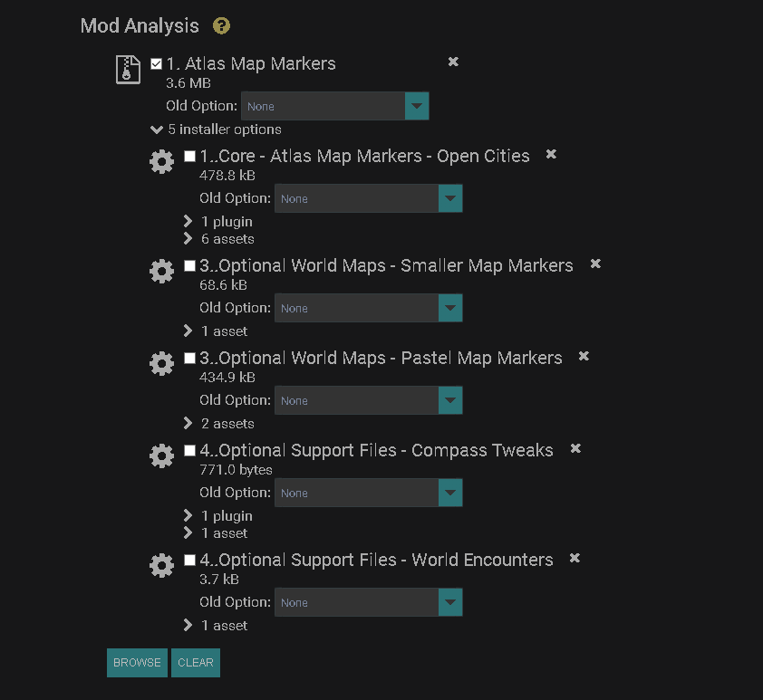Check the Compass Tweaks option
This screenshot has width=763, height=700.
tap(189, 449)
